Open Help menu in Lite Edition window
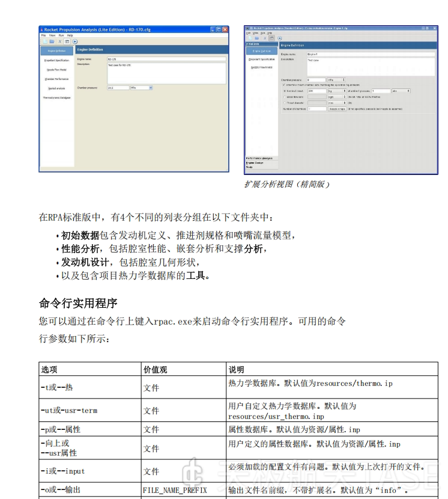Viewport: 448px width, 499px height. pos(70,35)
